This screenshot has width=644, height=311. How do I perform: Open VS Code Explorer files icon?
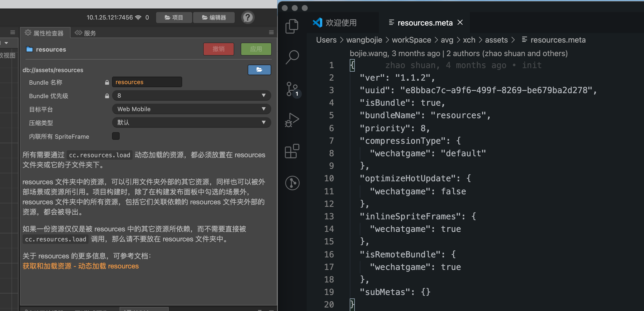click(292, 26)
